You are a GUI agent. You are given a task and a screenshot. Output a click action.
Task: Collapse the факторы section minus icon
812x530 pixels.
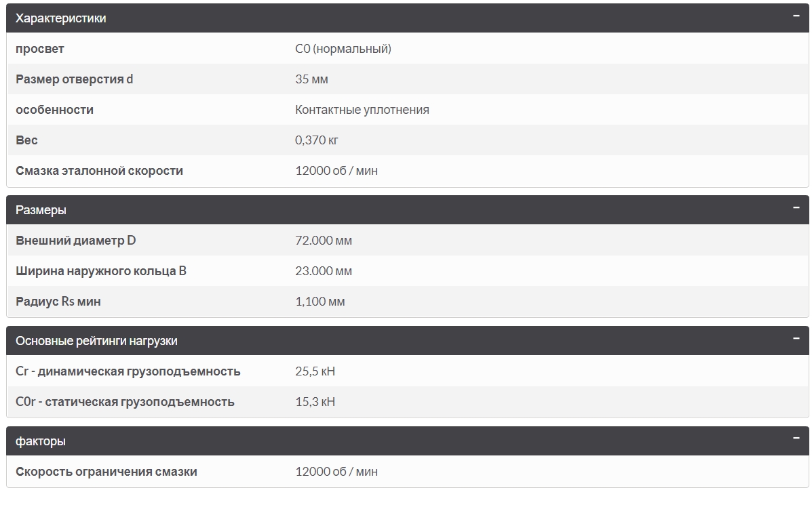tap(796, 439)
